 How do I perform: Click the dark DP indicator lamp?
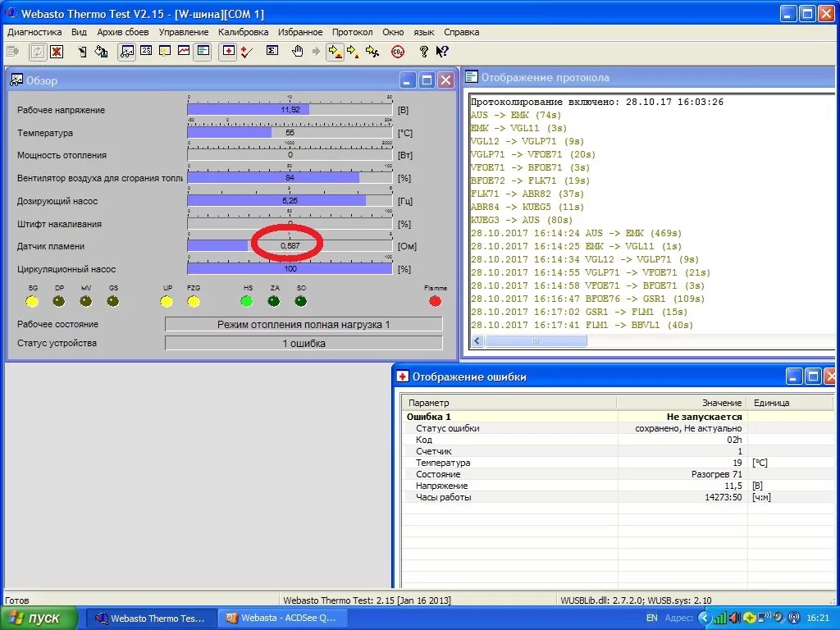(x=59, y=301)
